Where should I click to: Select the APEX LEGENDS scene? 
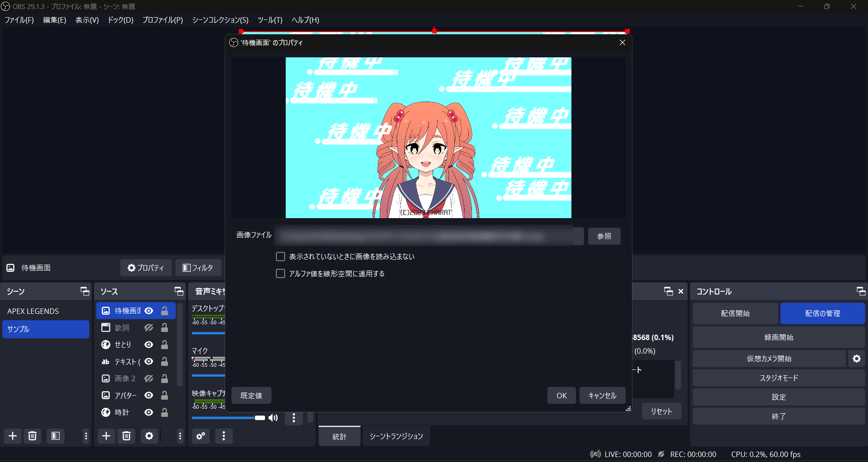[x=46, y=311]
